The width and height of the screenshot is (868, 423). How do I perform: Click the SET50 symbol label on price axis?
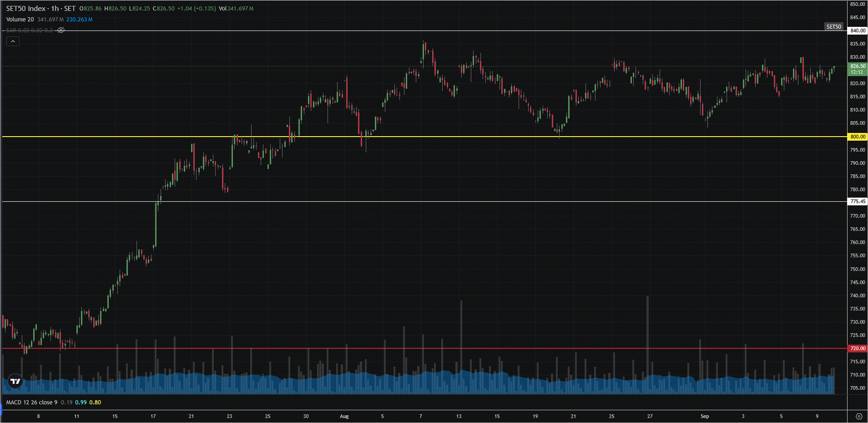click(834, 27)
